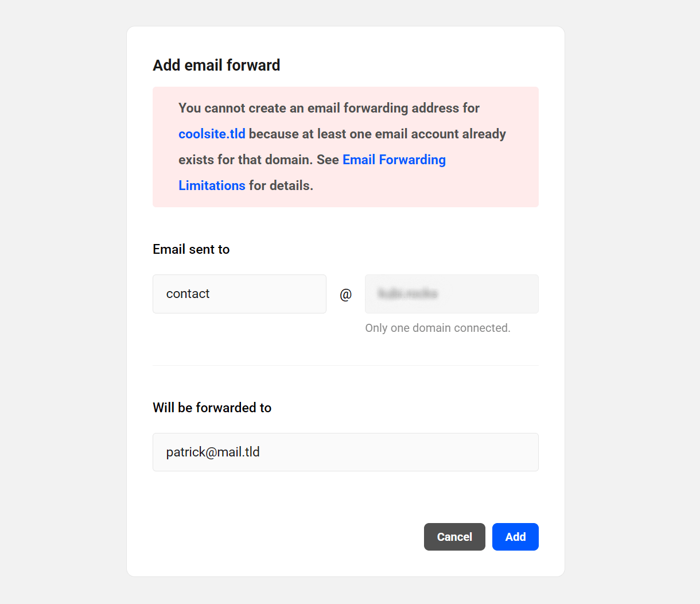Click the horizontal divider below domain hint
This screenshot has width=700, height=604.
point(345,366)
